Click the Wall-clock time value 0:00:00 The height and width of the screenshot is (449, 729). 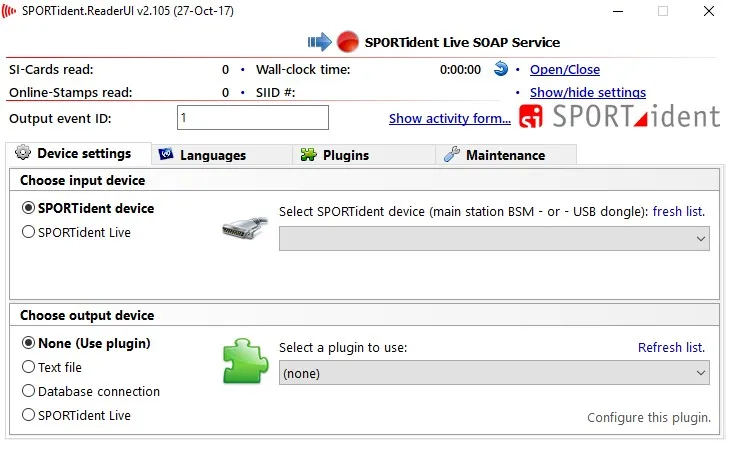click(x=460, y=70)
